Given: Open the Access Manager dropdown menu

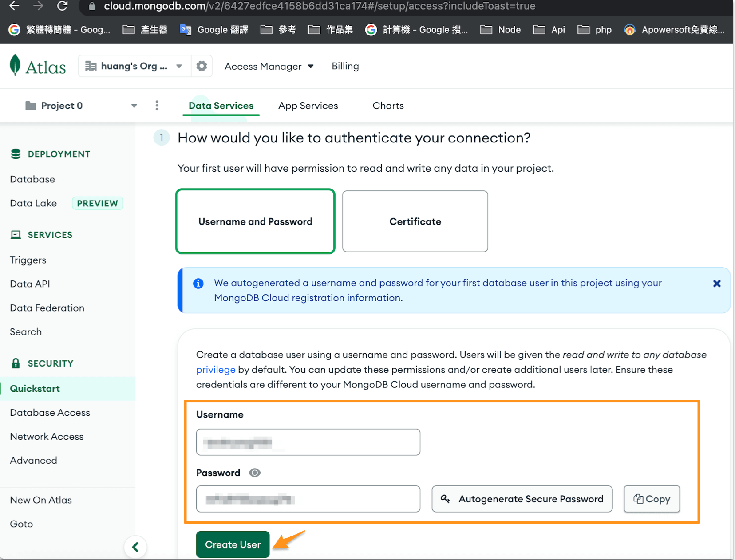Looking at the screenshot, I should pos(269,66).
